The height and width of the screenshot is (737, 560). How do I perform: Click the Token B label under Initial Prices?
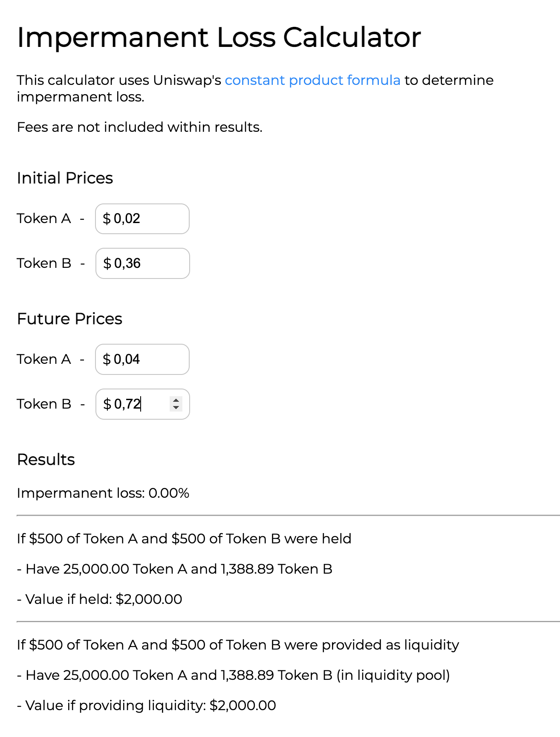[44, 263]
